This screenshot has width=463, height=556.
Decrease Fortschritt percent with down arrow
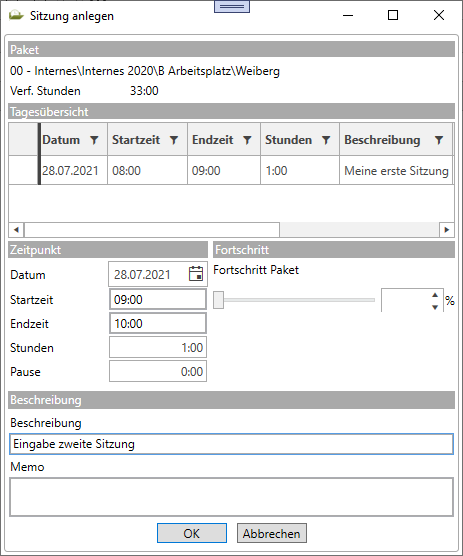tap(435, 307)
